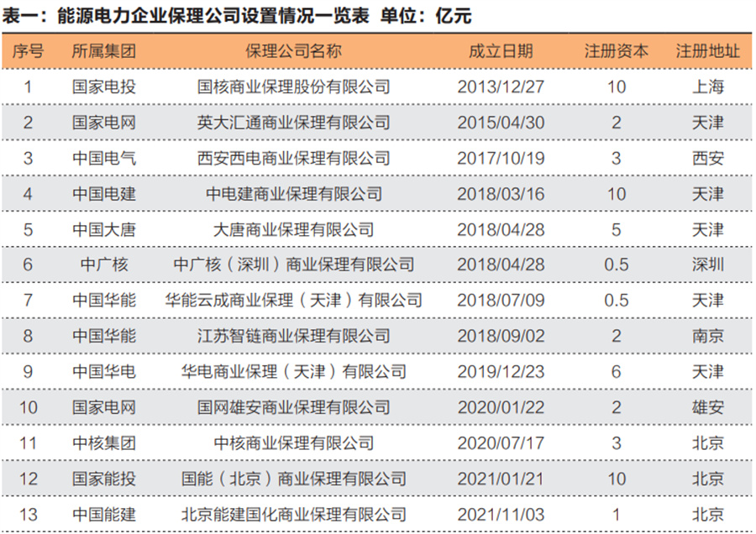Image resolution: width=756 pixels, height=534 pixels.
Task: Select cell 国家能投
Action: click(103, 479)
